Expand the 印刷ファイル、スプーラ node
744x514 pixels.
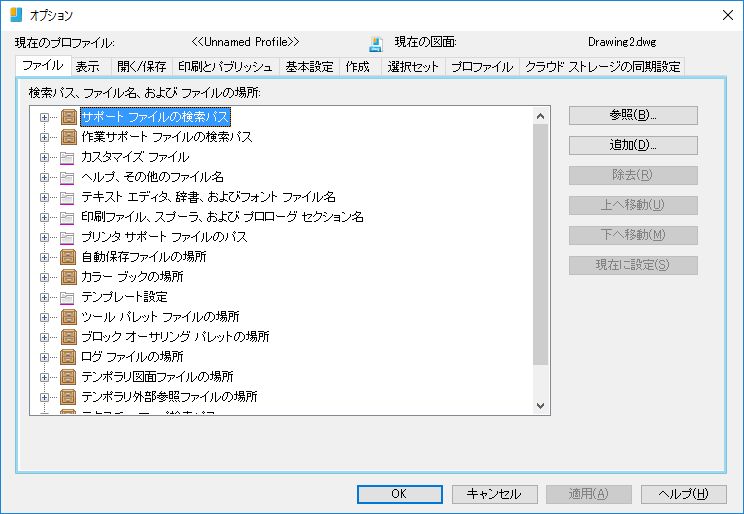(x=44, y=217)
